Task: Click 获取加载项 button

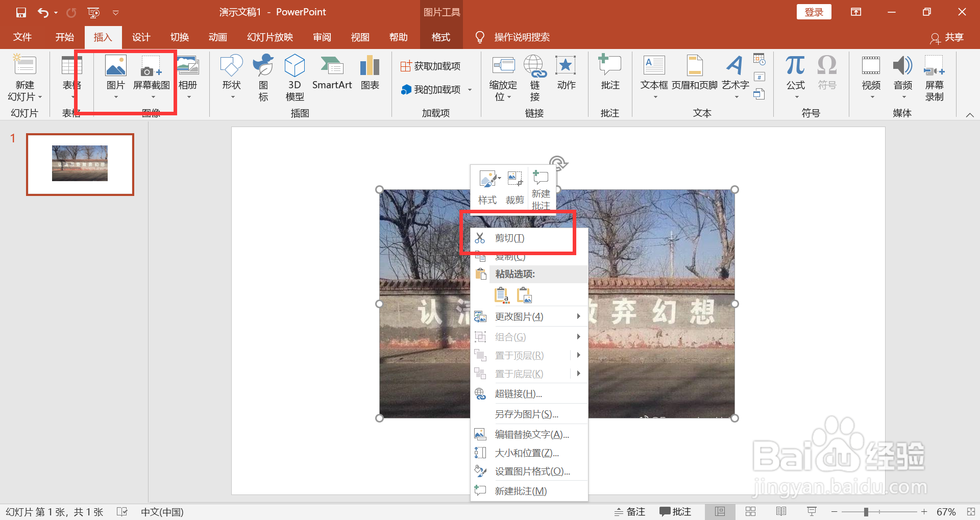Action: point(430,66)
